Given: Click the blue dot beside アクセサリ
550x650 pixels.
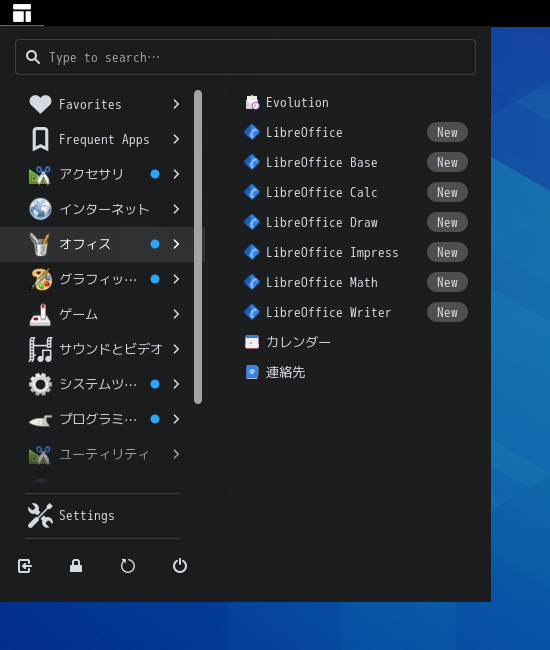Looking at the screenshot, I should coord(155,174).
